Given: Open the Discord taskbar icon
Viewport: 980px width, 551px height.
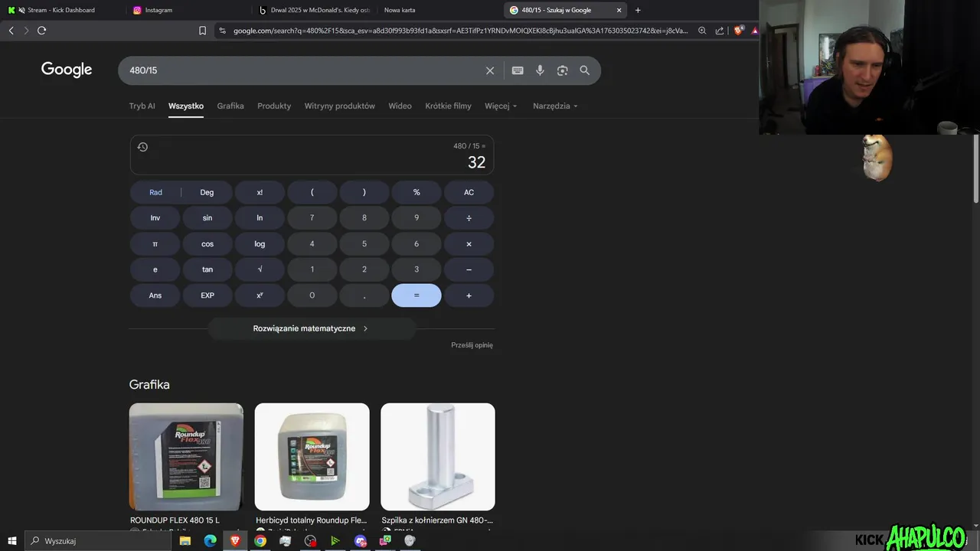Looking at the screenshot, I should pyautogui.click(x=361, y=540).
